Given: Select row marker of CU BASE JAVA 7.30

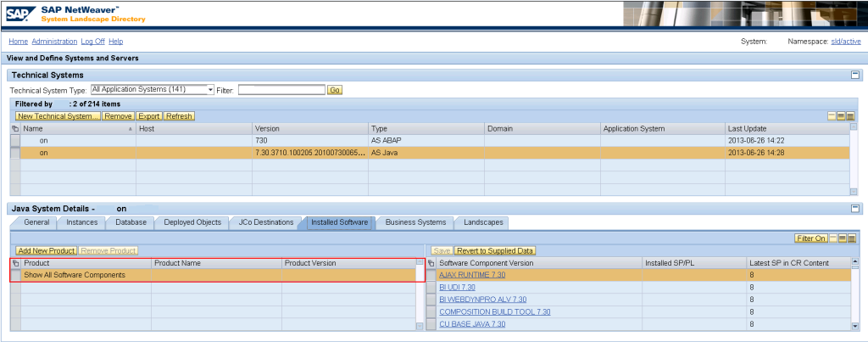Looking at the screenshot, I should tap(431, 323).
